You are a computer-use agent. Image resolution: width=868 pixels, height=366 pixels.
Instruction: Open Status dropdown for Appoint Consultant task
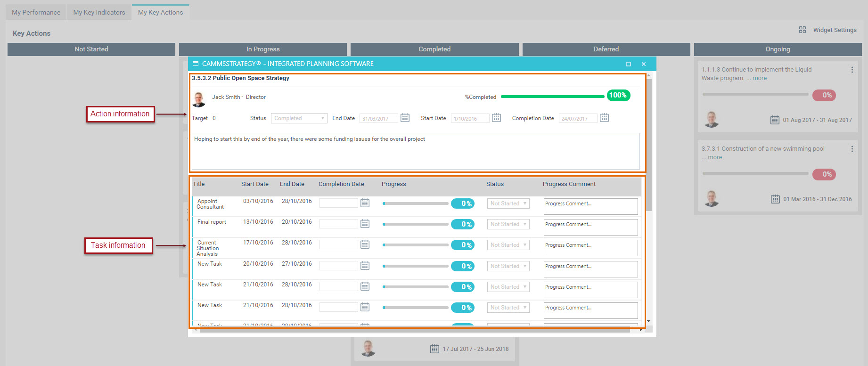(508, 203)
